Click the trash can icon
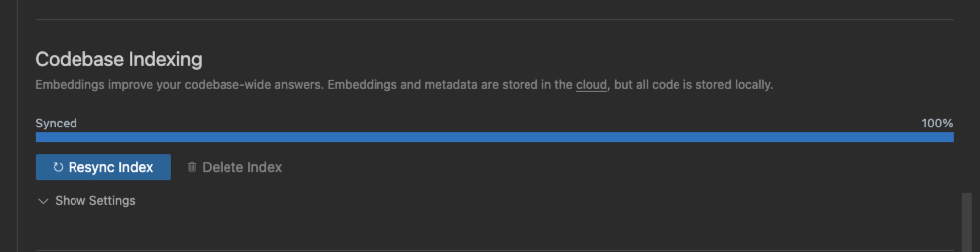Image resolution: width=980 pixels, height=252 pixels. click(192, 167)
